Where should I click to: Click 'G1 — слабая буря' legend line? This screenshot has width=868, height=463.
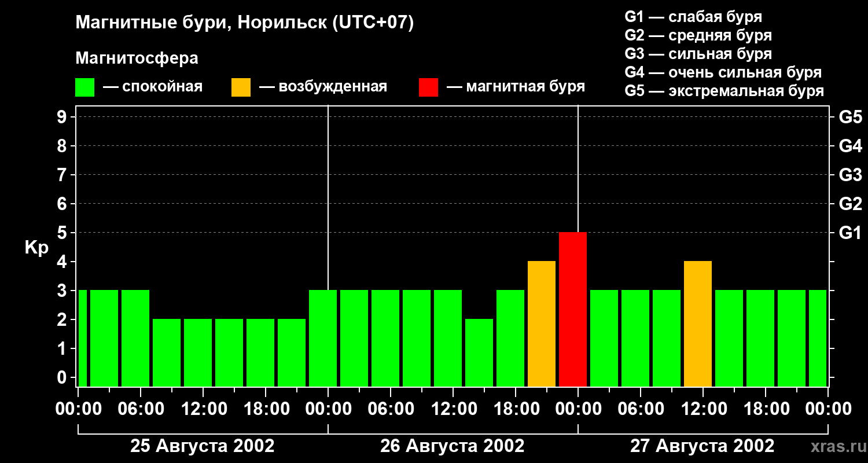click(x=693, y=17)
